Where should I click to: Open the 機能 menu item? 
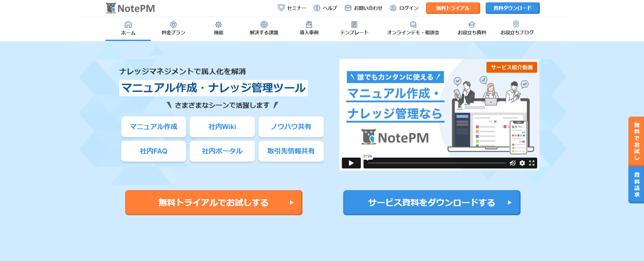click(219, 33)
